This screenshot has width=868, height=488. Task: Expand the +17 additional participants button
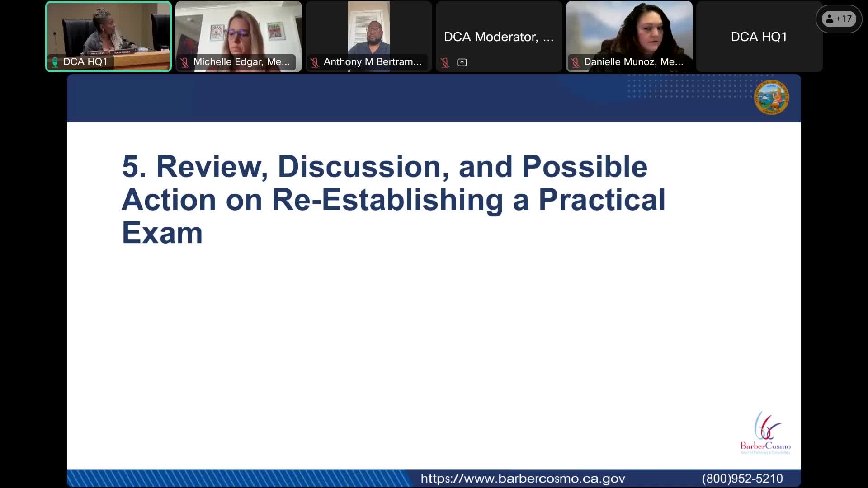coord(839,19)
